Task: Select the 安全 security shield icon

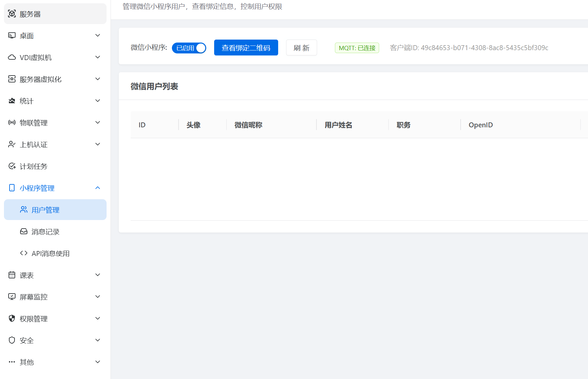Action: (12, 340)
